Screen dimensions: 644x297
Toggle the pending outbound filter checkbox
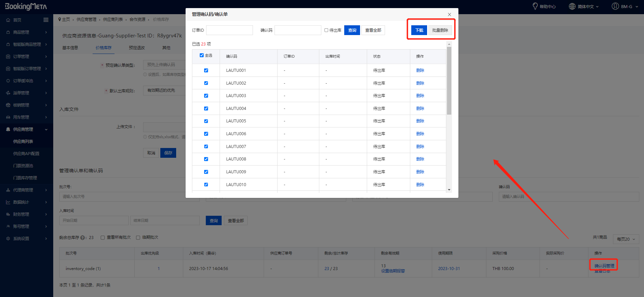(326, 30)
